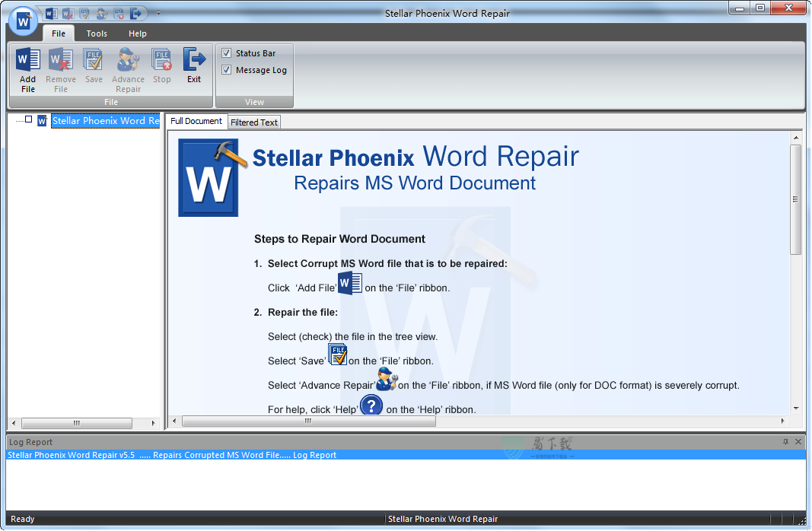Viewport: 812px width, 531px height.
Task: Click Save icon in quick access toolbar
Action: point(84,14)
